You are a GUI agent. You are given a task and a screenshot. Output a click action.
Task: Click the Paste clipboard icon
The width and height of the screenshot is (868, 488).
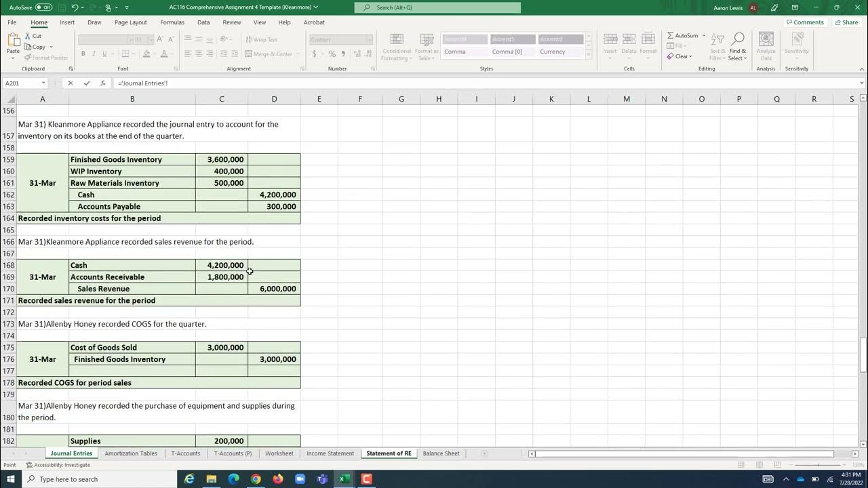[13, 40]
